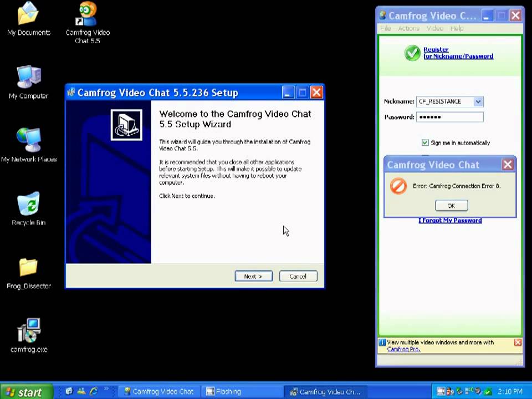Close the Camfrog Pro advertisement banner
Image resolution: width=532 pixels, height=399 pixels.
pos(518,342)
